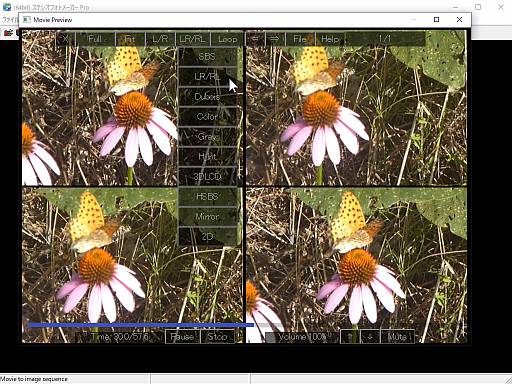Click the blue playback progress bar
512x384 pixels.
[x=141, y=325]
